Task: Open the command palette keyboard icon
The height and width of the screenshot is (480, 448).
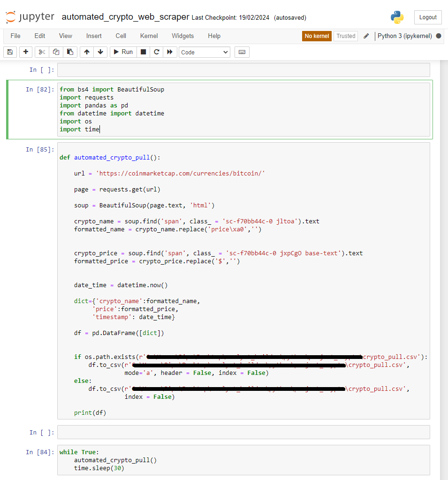Action: point(242,52)
